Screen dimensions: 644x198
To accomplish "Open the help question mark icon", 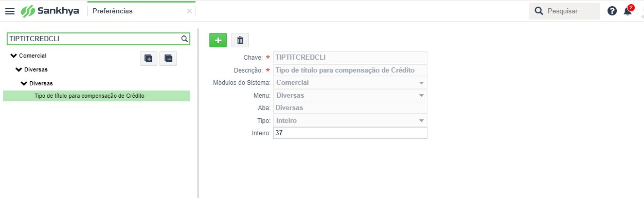I will (x=612, y=11).
